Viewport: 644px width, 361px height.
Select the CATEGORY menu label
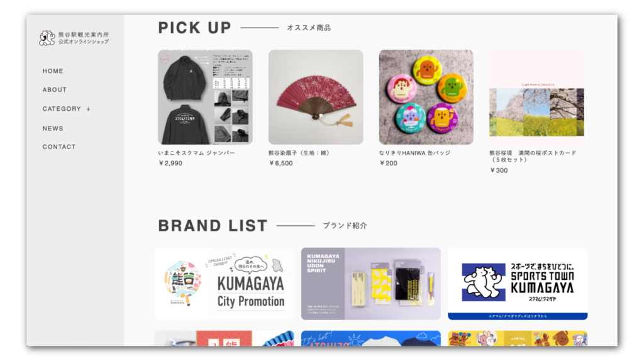coord(62,109)
